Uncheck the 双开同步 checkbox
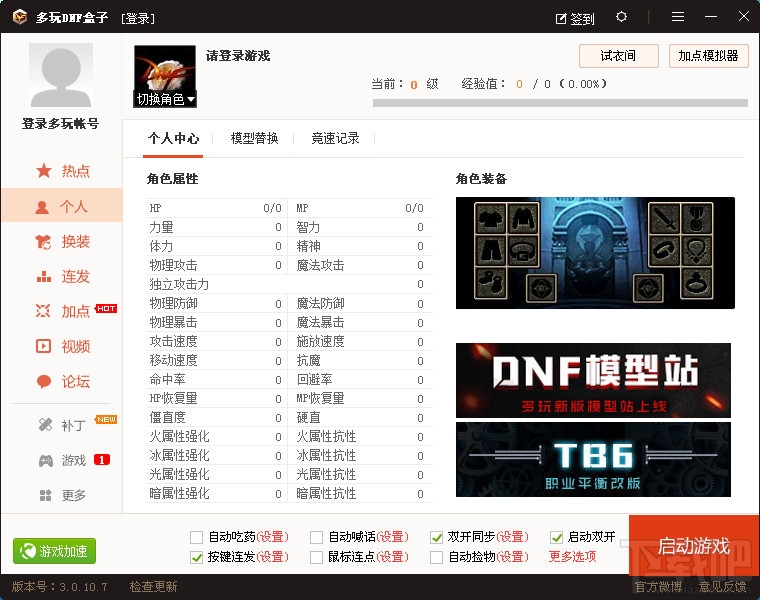Viewport: 760px width, 600px height. [x=436, y=537]
